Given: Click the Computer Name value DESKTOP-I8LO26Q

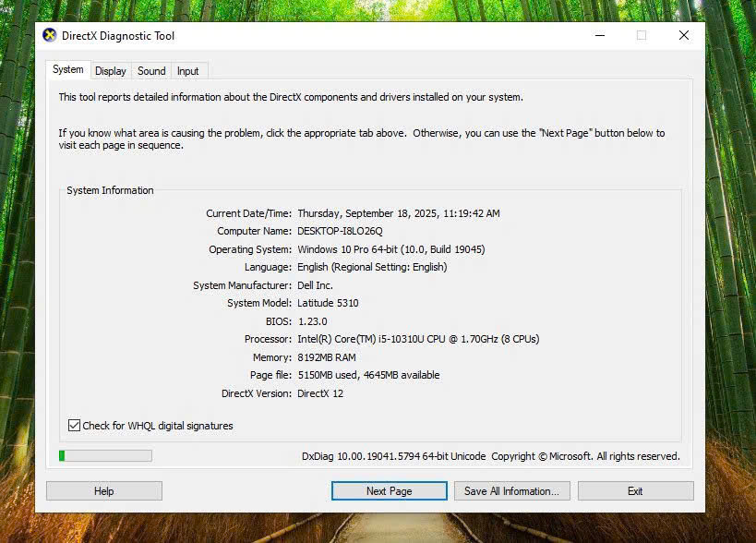Looking at the screenshot, I should click(x=340, y=232).
